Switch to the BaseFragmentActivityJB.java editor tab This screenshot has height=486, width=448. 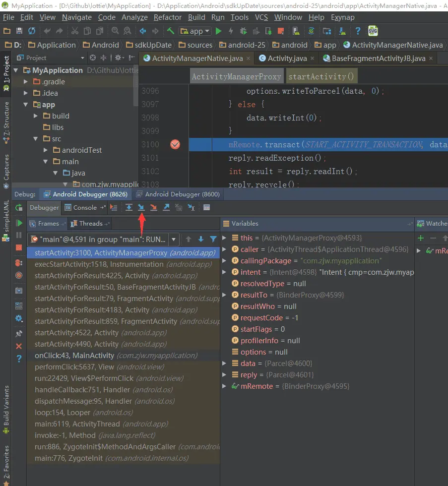pyautogui.click(x=378, y=59)
